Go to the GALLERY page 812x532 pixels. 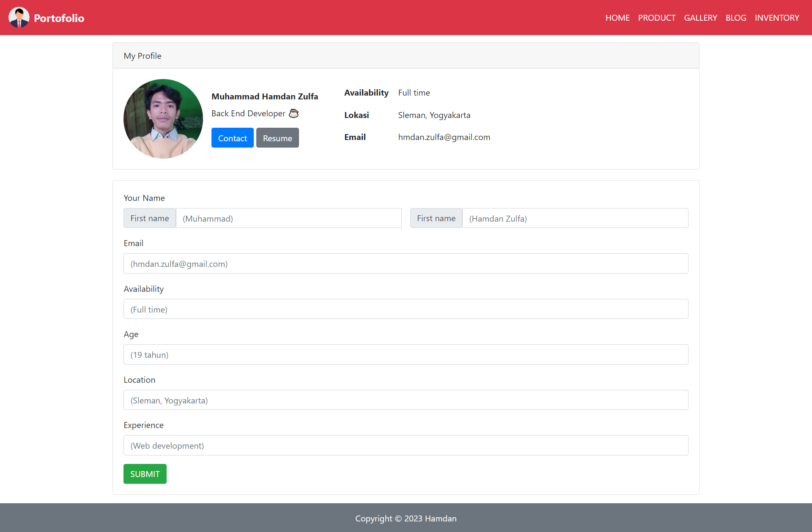[x=700, y=18]
